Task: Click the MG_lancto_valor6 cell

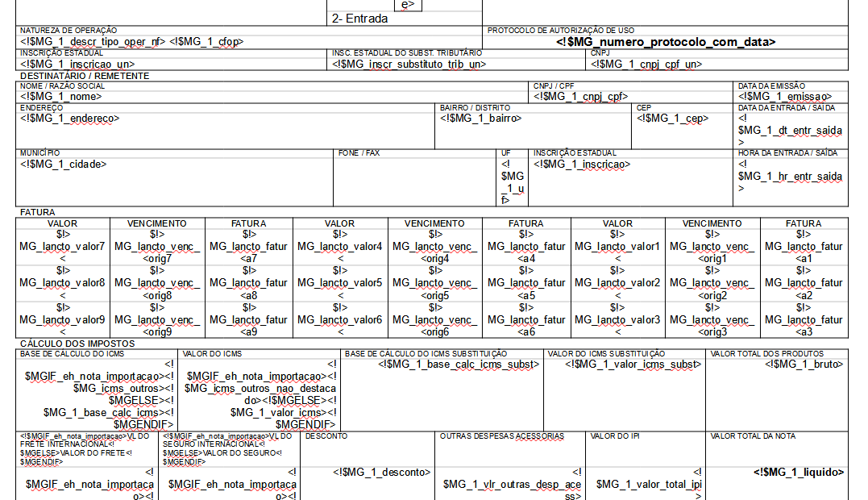Action: pyautogui.click(x=340, y=320)
